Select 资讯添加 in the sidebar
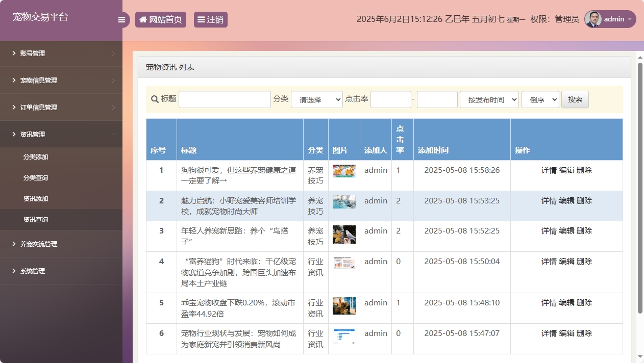Screen dimensions: 644x363 point(36,199)
